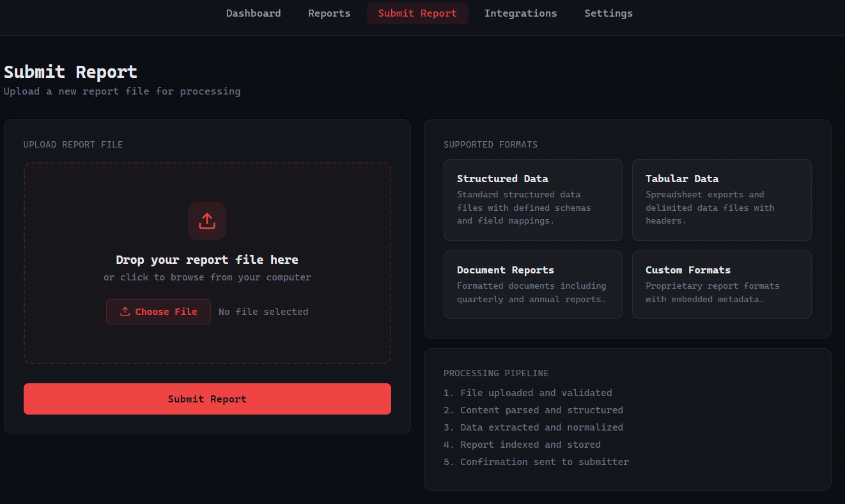845x504 pixels.
Task: Click the 'UPLOAD REPORT FILE' section label
Action: 73,144
